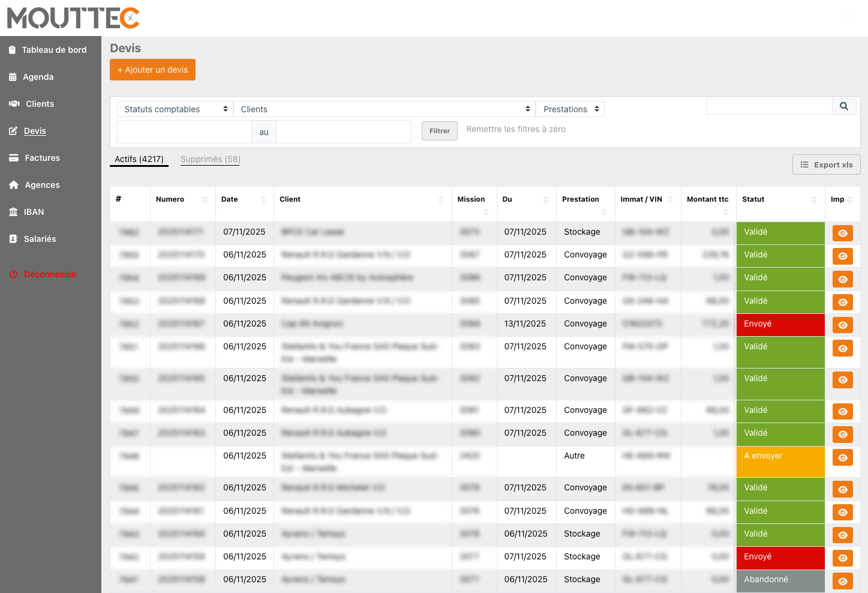
Task: Open the Clients filter dropdown
Action: tap(385, 109)
